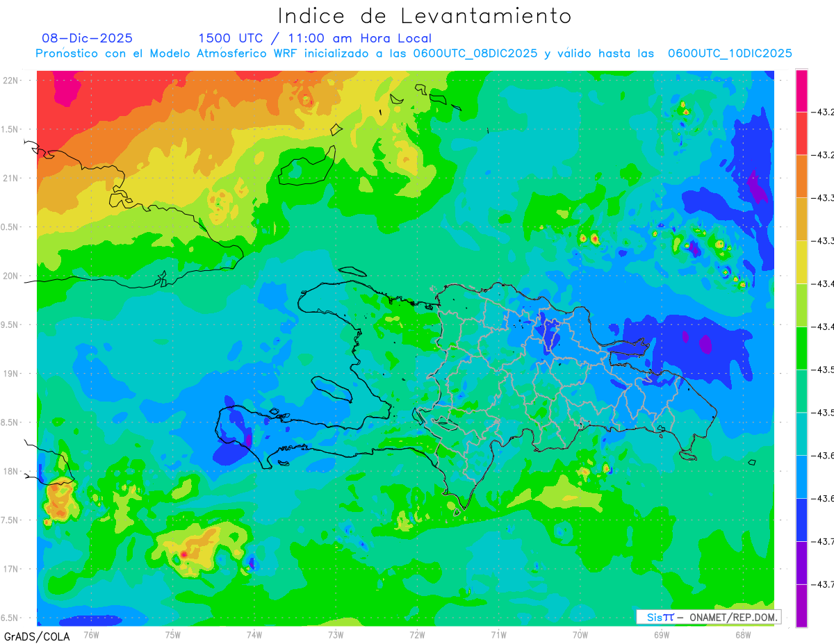Click the '22N' latitude label
834x644 pixels.
[11, 81]
